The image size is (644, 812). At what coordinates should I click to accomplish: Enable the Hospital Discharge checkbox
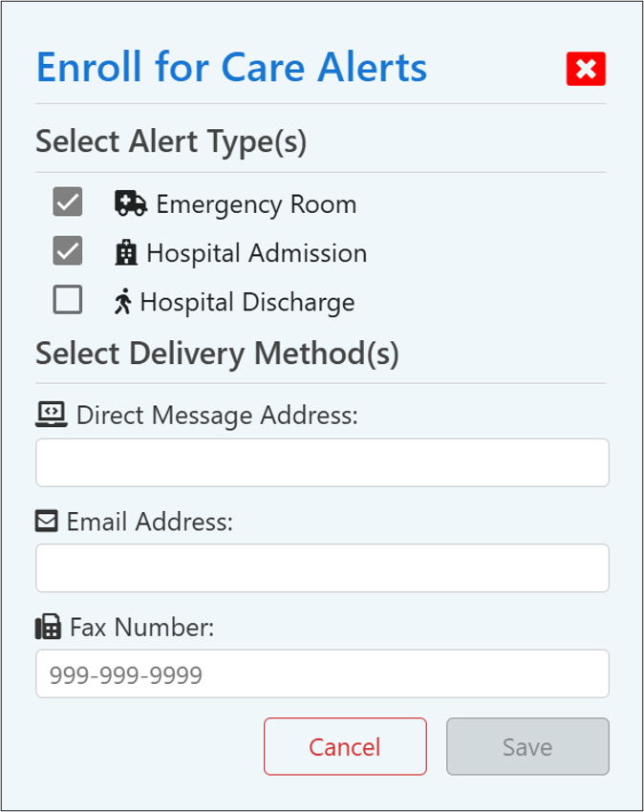coord(68,301)
